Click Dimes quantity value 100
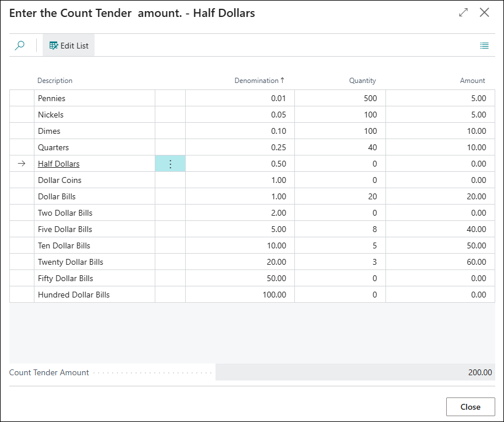504x422 pixels. tap(370, 131)
